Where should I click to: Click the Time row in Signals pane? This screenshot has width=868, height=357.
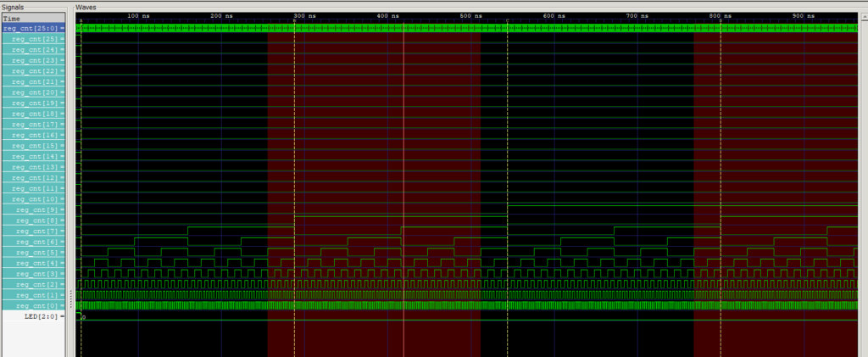tap(33, 19)
